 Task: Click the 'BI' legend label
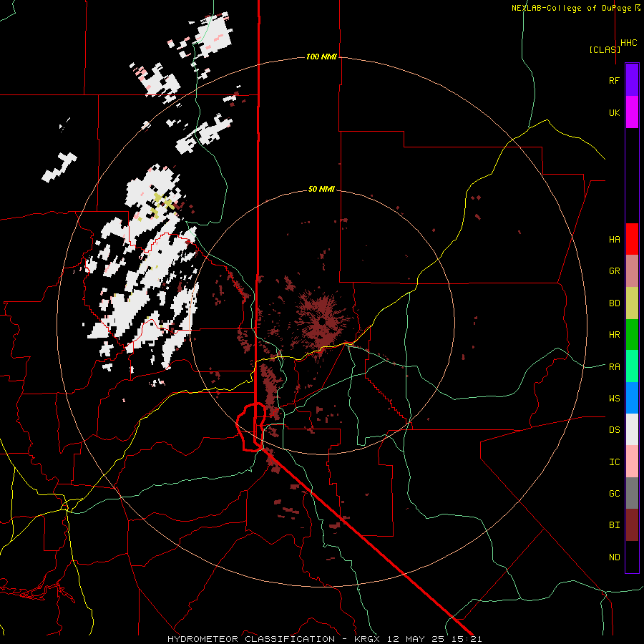[614, 525]
